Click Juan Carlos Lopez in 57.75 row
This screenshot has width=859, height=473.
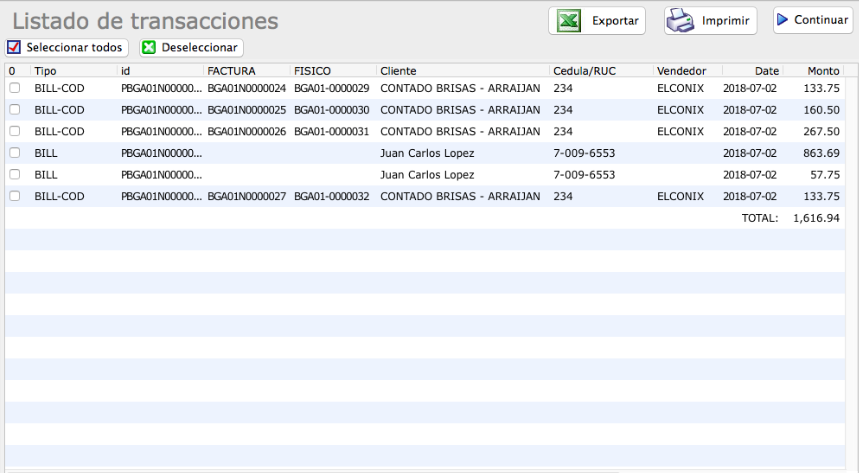[427, 175]
